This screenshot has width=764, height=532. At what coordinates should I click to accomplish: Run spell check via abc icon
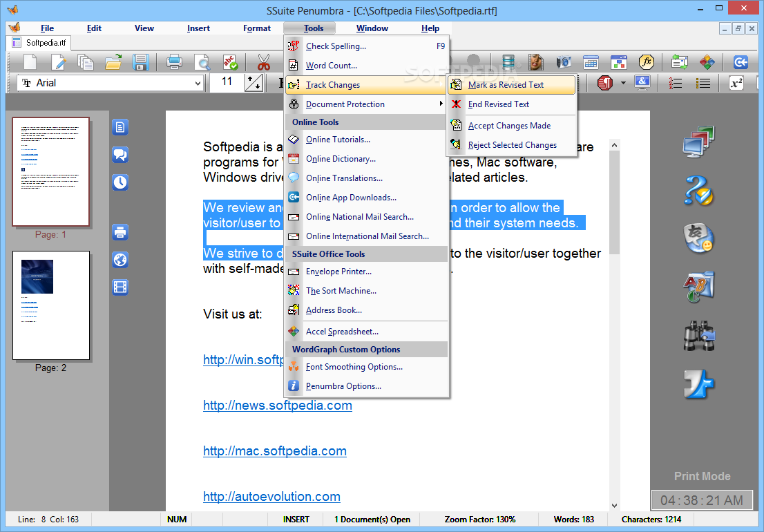click(229, 62)
